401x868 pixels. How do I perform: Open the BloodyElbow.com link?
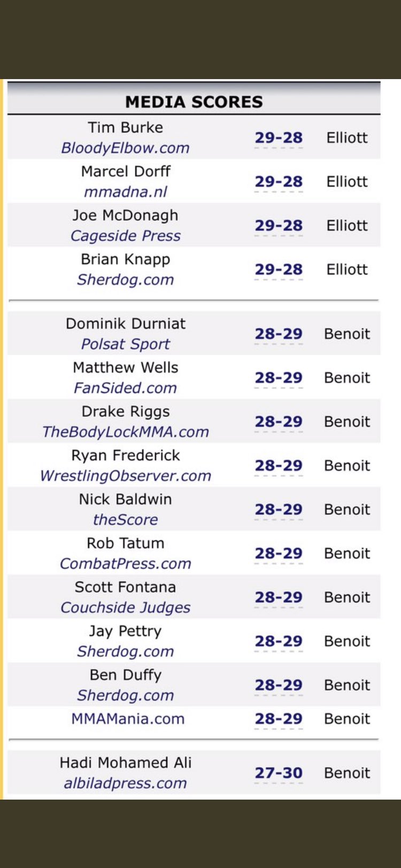[x=126, y=148]
